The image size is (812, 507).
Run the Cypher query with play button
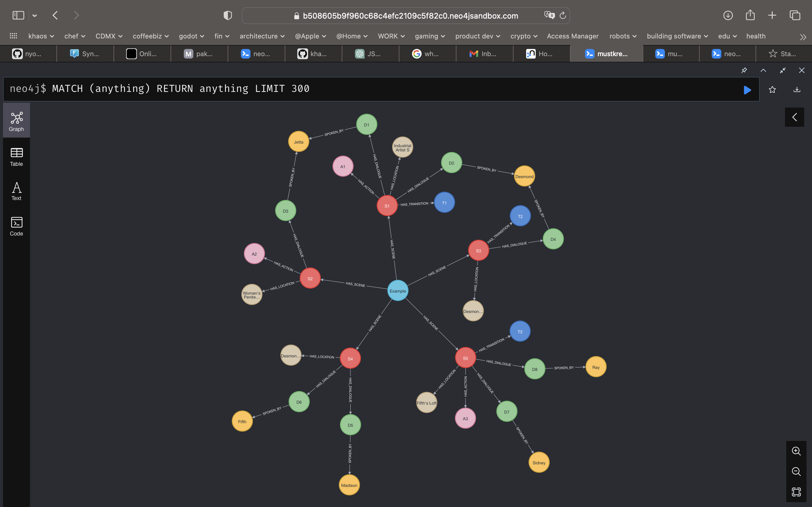747,90
